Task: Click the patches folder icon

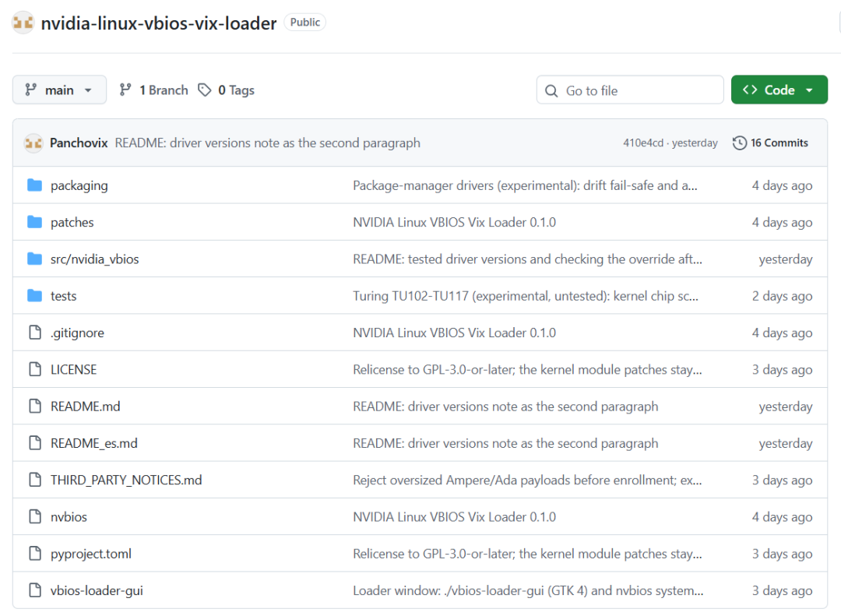Action: pyautogui.click(x=35, y=222)
